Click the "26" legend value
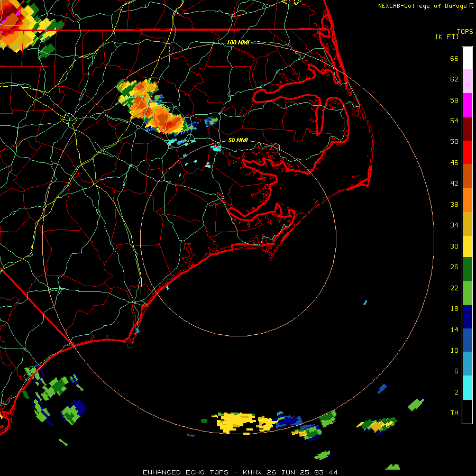Image resolution: width=476 pixels, height=476 pixels. 454,267
